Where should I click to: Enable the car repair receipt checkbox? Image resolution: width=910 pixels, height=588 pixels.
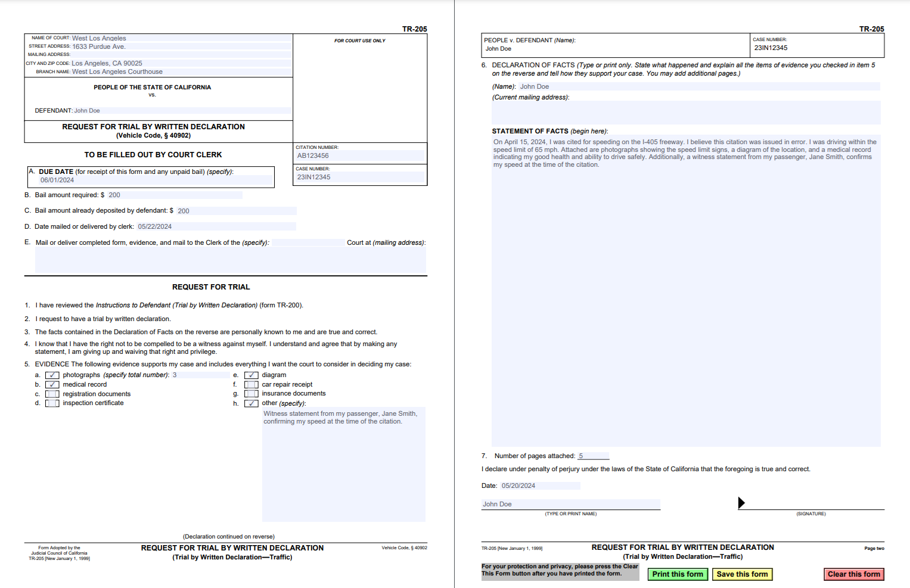tap(251, 384)
